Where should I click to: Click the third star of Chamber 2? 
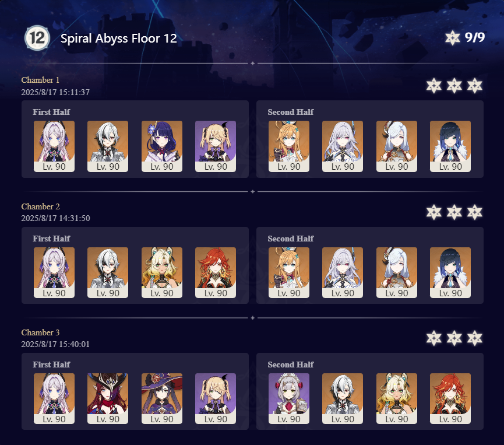[x=475, y=212]
